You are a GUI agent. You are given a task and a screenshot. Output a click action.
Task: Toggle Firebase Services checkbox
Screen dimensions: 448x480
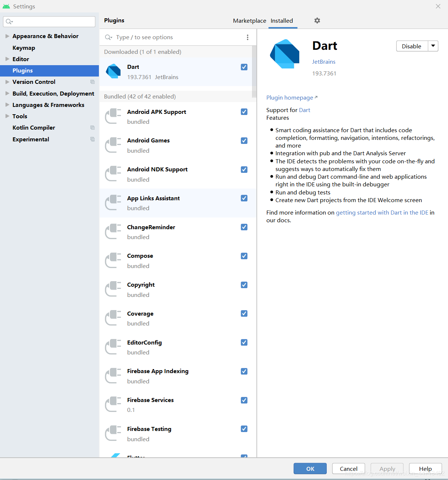pyautogui.click(x=244, y=400)
